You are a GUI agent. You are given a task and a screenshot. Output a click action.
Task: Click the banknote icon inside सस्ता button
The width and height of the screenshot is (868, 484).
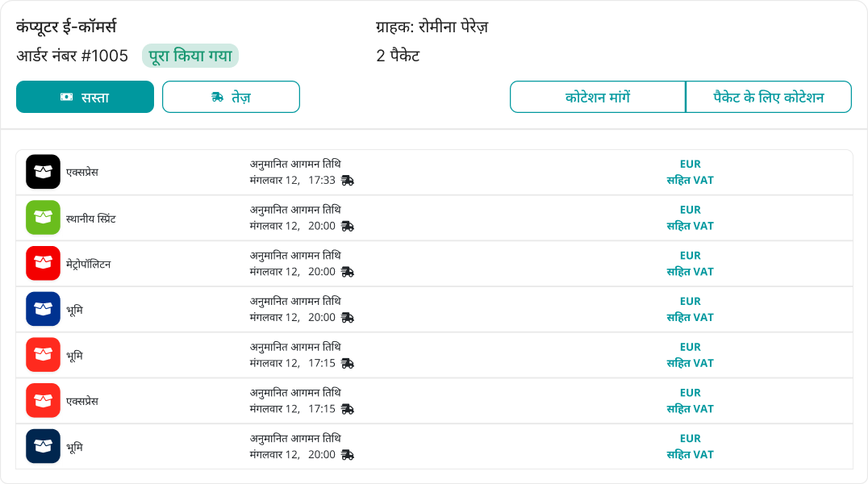pos(66,96)
